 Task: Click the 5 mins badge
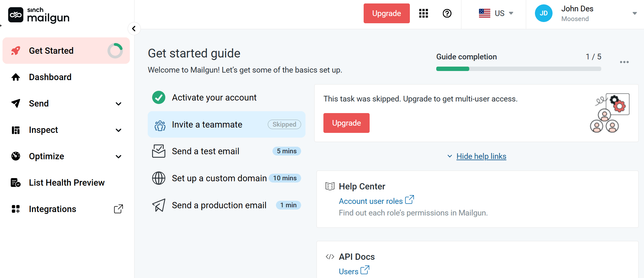click(287, 151)
